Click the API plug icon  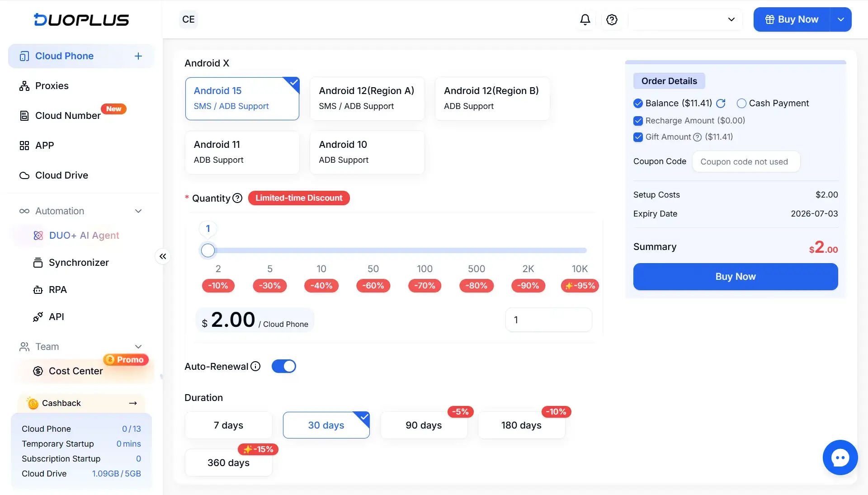point(38,317)
